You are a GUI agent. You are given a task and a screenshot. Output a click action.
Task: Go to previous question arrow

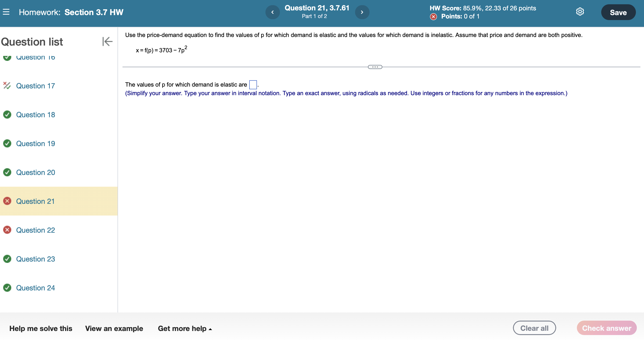272,12
